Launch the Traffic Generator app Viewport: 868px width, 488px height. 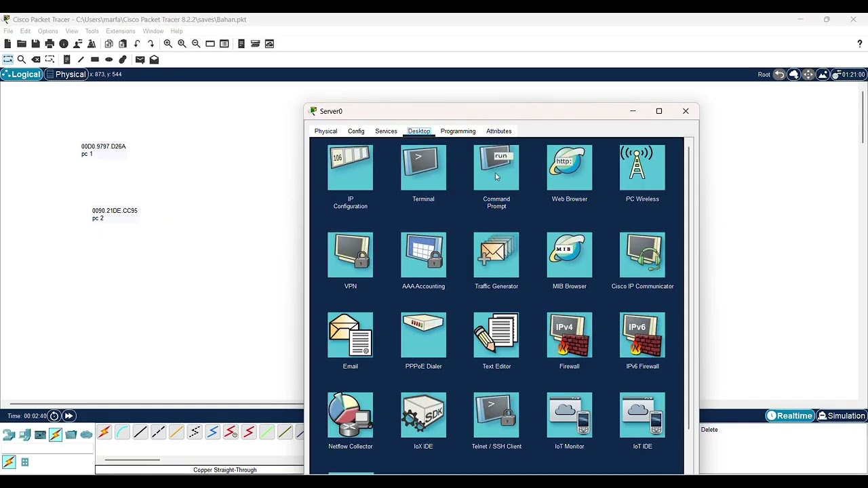click(x=496, y=255)
